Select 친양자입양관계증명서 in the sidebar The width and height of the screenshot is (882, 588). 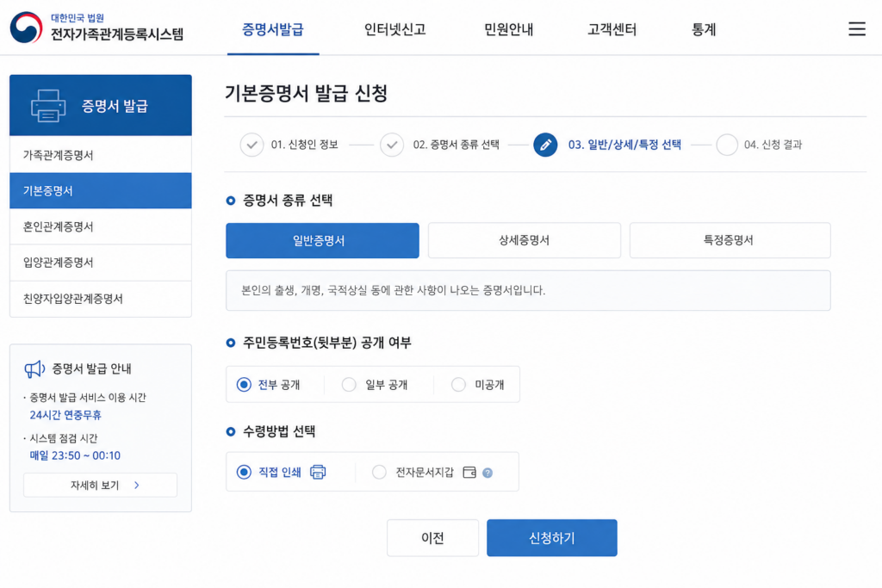101,299
